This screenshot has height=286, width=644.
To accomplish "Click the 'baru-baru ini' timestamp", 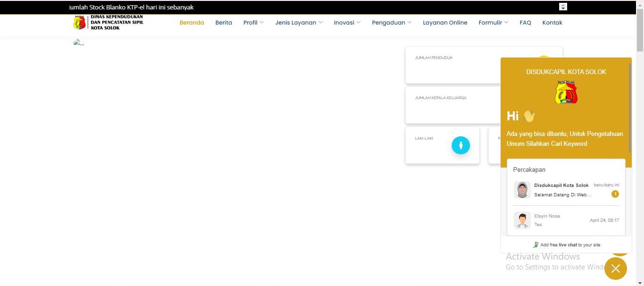I will pos(606,185).
